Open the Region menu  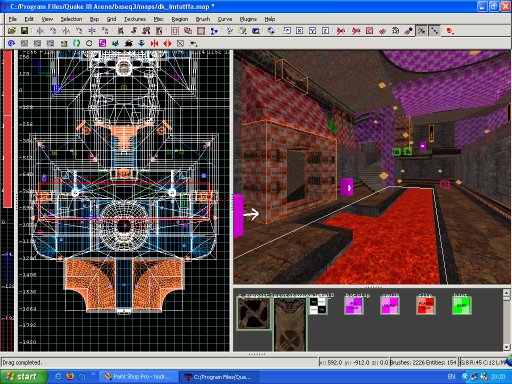point(180,19)
